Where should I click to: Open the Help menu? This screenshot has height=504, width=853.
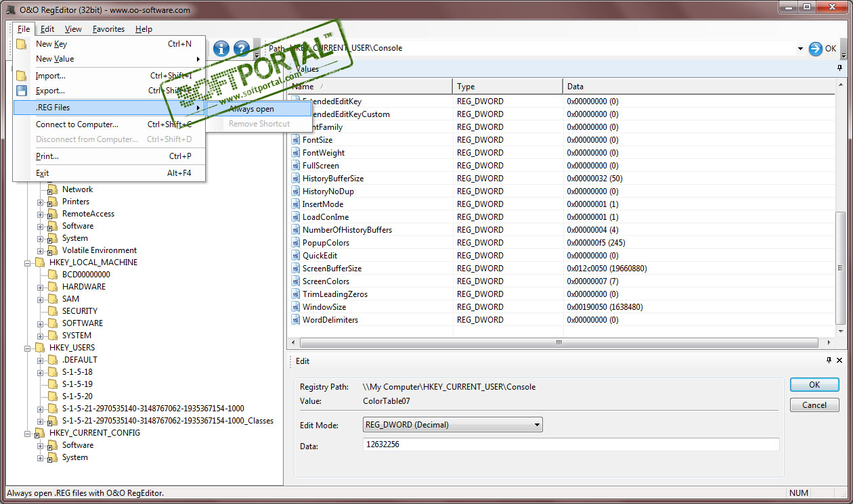click(144, 29)
